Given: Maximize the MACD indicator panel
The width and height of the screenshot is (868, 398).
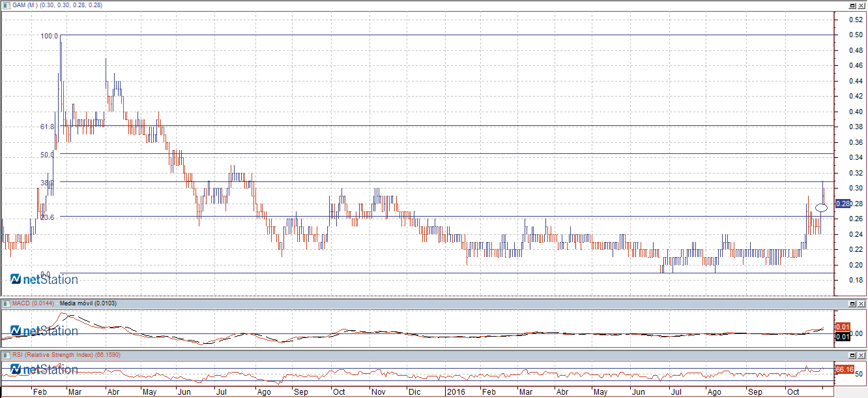Looking at the screenshot, I should click(852, 304).
